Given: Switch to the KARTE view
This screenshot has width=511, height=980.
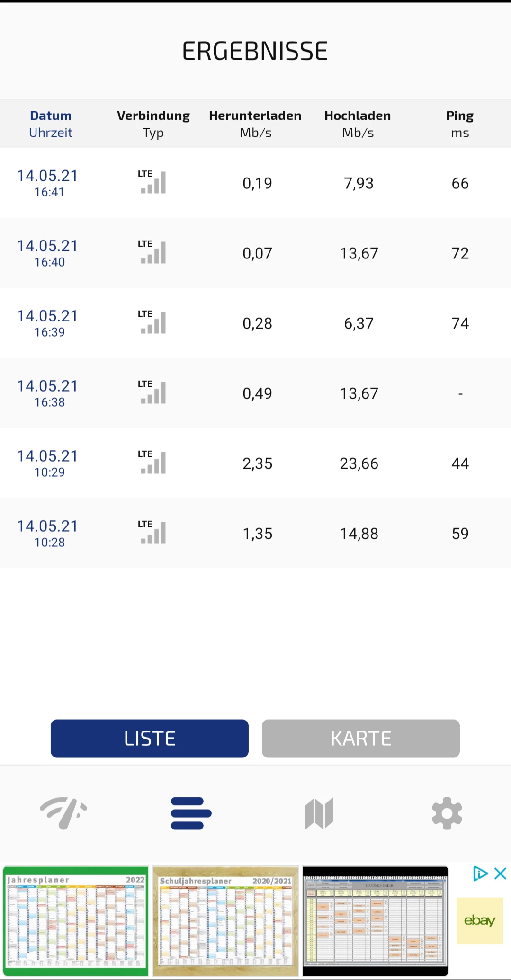Looking at the screenshot, I should 360,739.
